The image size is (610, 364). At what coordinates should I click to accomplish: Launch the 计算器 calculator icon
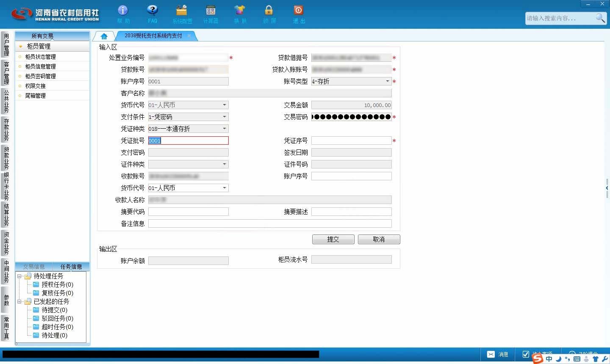(x=211, y=11)
